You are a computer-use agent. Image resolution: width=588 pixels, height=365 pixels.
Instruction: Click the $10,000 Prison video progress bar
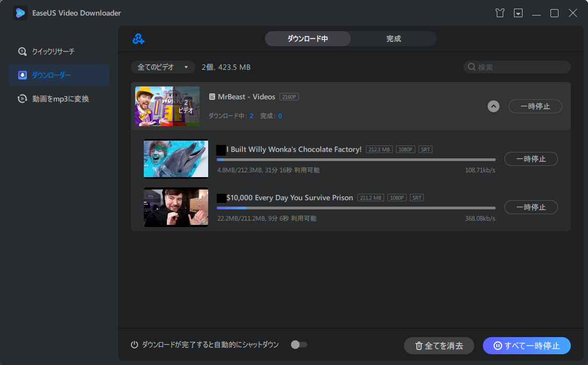coord(356,208)
